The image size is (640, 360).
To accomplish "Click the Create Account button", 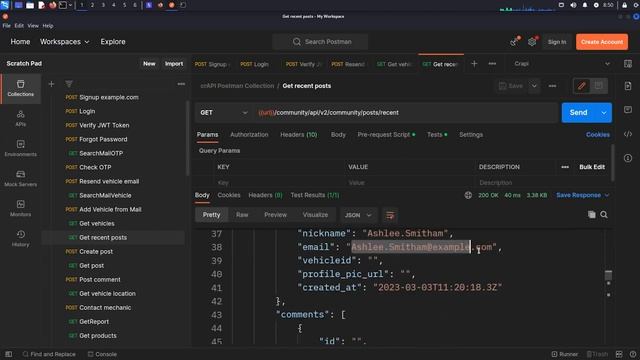I will [602, 42].
